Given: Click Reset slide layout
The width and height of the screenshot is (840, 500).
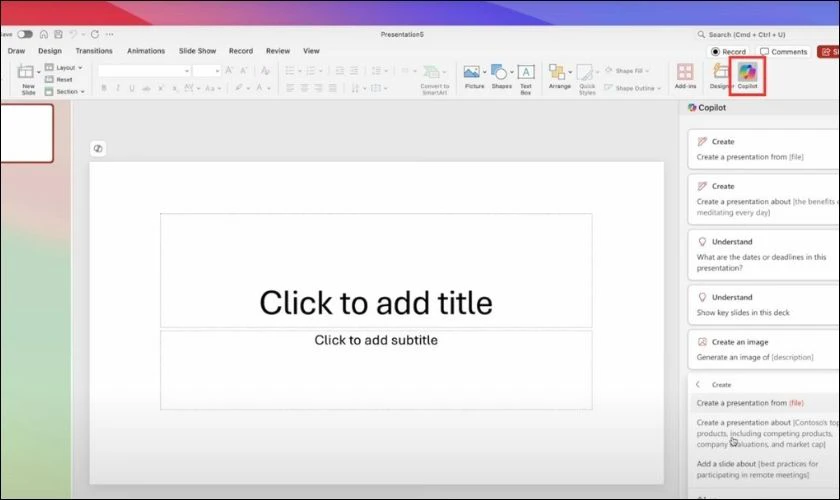Looking at the screenshot, I should point(59,79).
